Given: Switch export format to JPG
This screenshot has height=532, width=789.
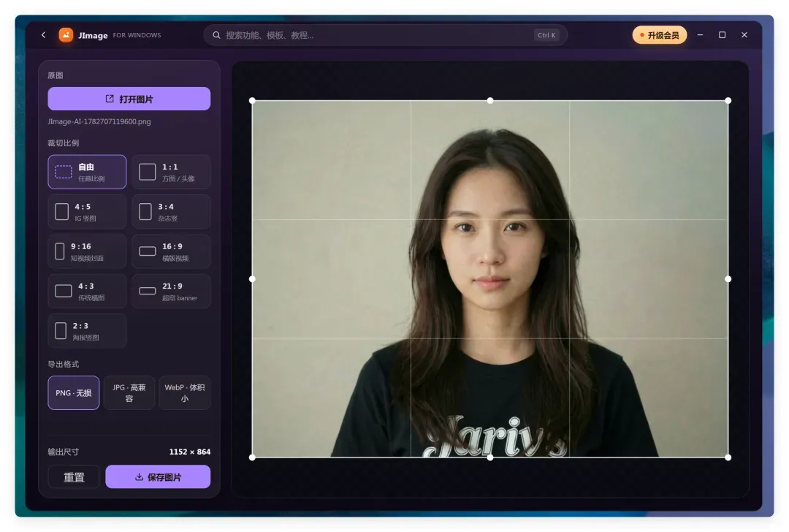Looking at the screenshot, I should 129,392.
